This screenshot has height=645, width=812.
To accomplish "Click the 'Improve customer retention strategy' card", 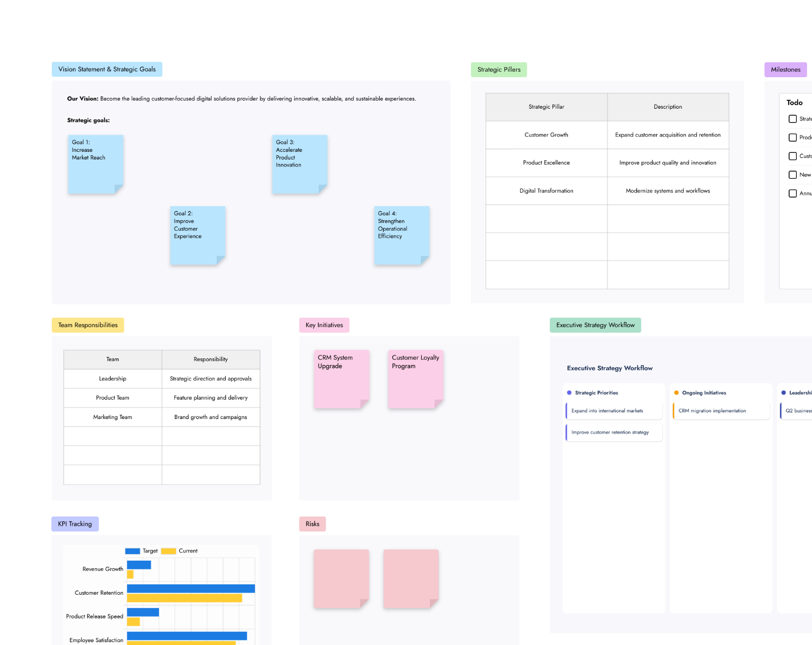I will (x=614, y=433).
